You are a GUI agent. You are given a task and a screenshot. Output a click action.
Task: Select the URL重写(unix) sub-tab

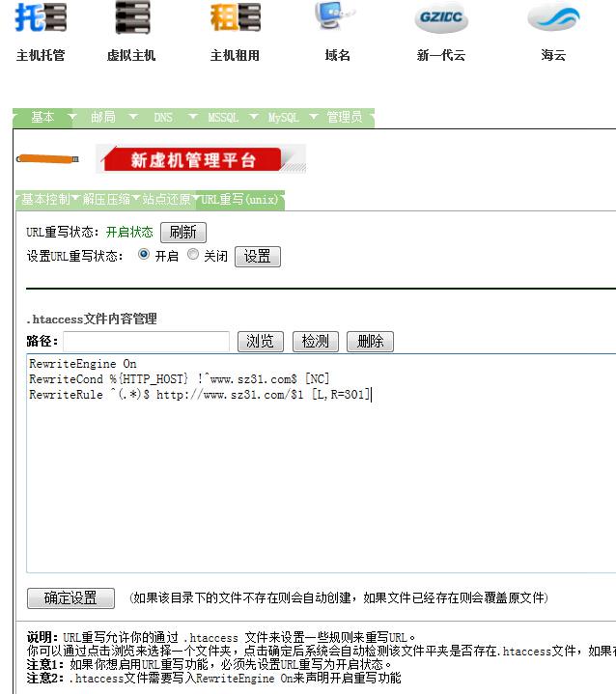coord(239,200)
